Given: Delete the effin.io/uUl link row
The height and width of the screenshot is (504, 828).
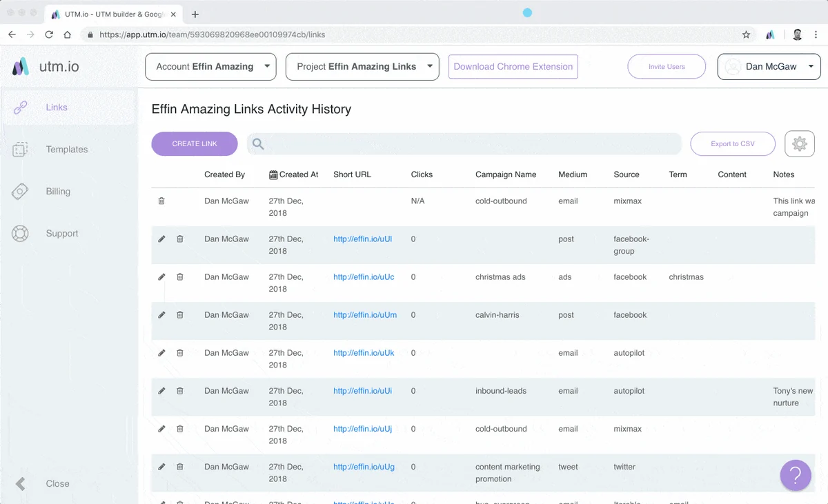Looking at the screenshot, I should (x=179, y=239).
